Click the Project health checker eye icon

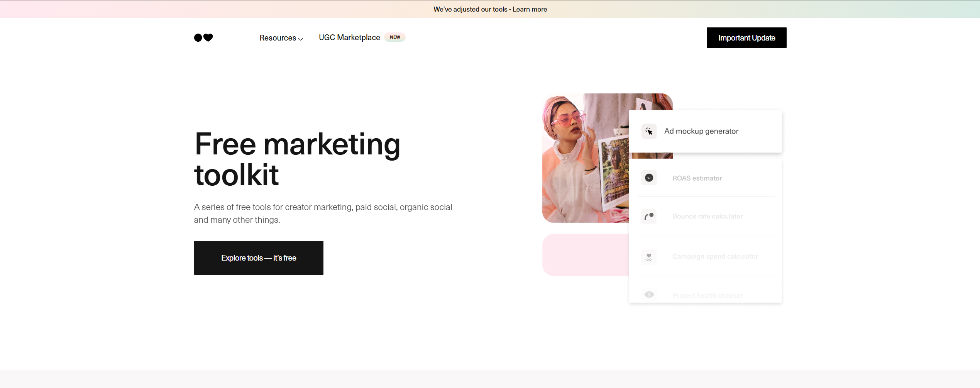(649, 295)
